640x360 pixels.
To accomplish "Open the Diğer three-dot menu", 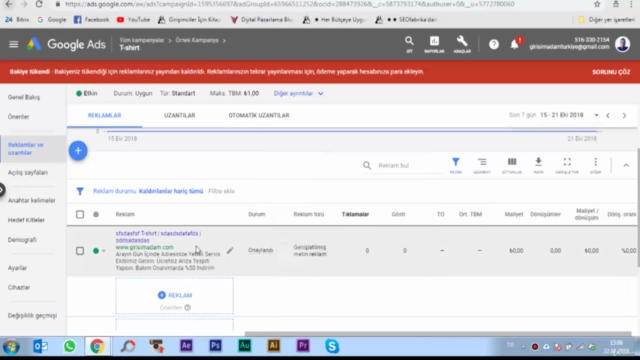I will [x=596, y=165].
